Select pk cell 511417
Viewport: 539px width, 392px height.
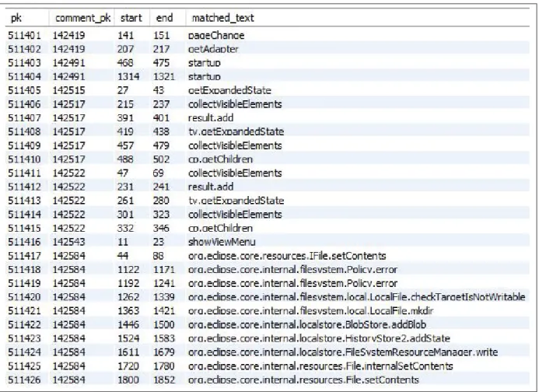click(x=24, y=256)
